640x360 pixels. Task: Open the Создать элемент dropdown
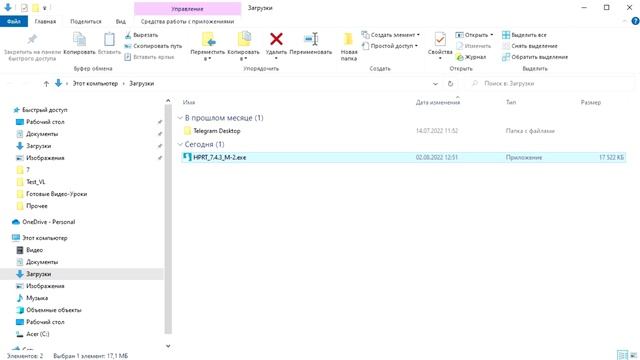pyautogui.click(x=391, y=35)
